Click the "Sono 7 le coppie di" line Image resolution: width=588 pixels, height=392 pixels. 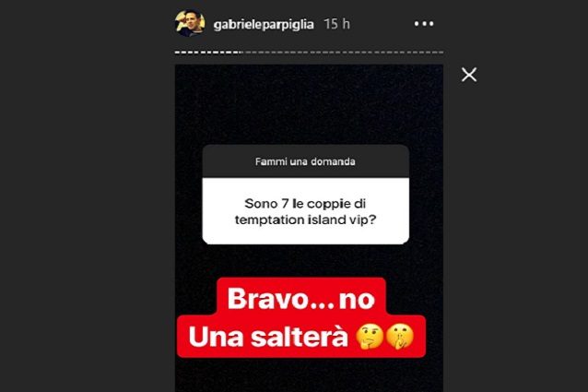pyautogui.click(x=305, y=204)
